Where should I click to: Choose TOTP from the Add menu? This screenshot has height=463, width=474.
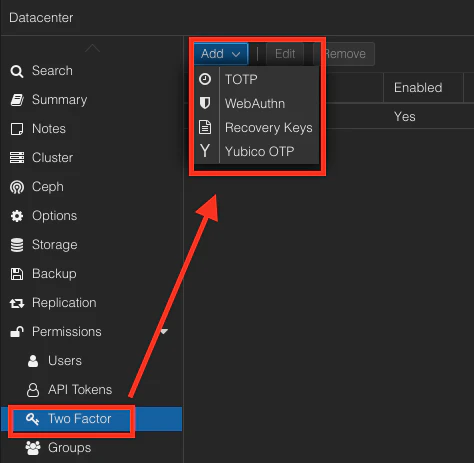coord(257,79)
